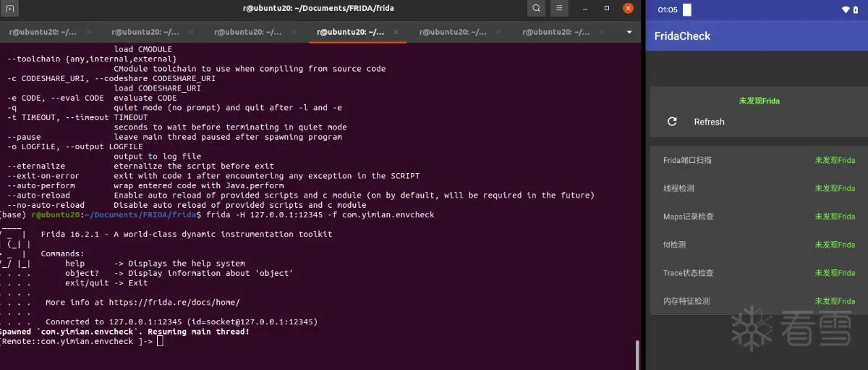The height and width of the screenshot is (370, 868).
Task: Select the 内存特征检测 row label
Action: [686, 301]
